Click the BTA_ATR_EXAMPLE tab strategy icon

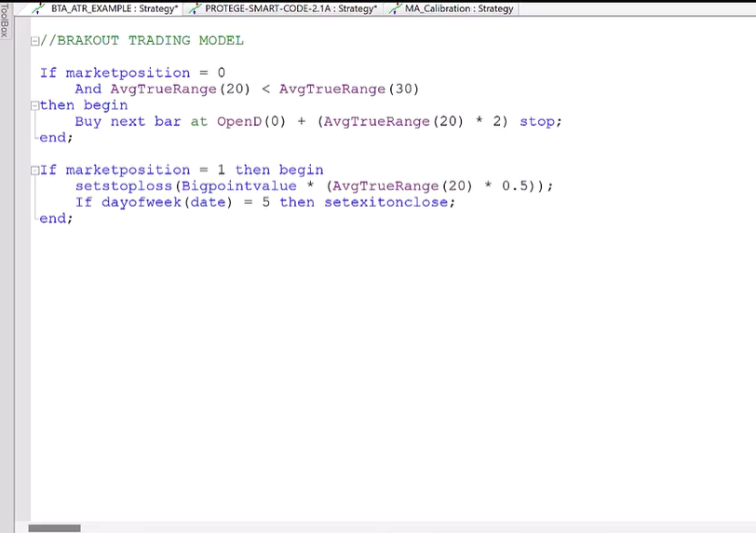[38, 8]
